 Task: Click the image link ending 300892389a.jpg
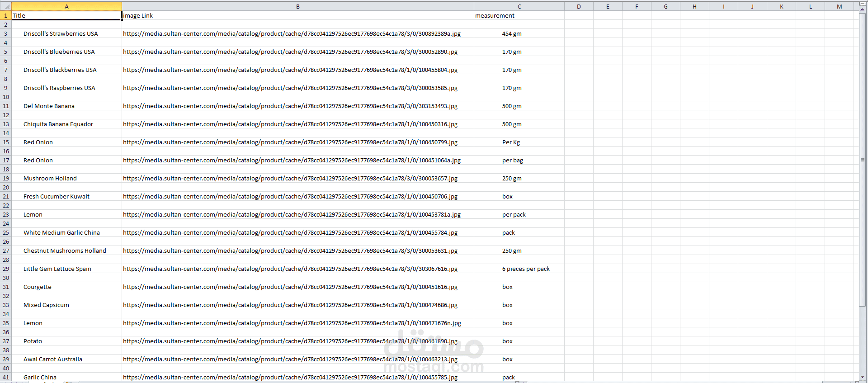[292, 33]
